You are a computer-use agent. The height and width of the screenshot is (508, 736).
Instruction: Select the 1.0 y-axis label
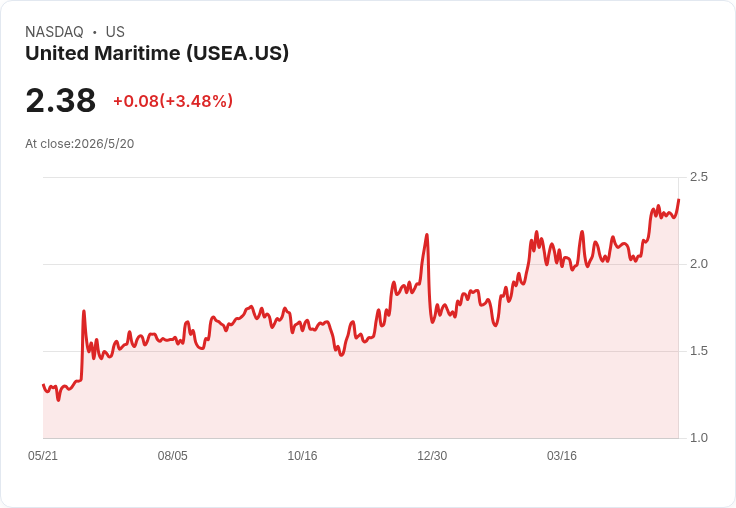click(698, 438)
